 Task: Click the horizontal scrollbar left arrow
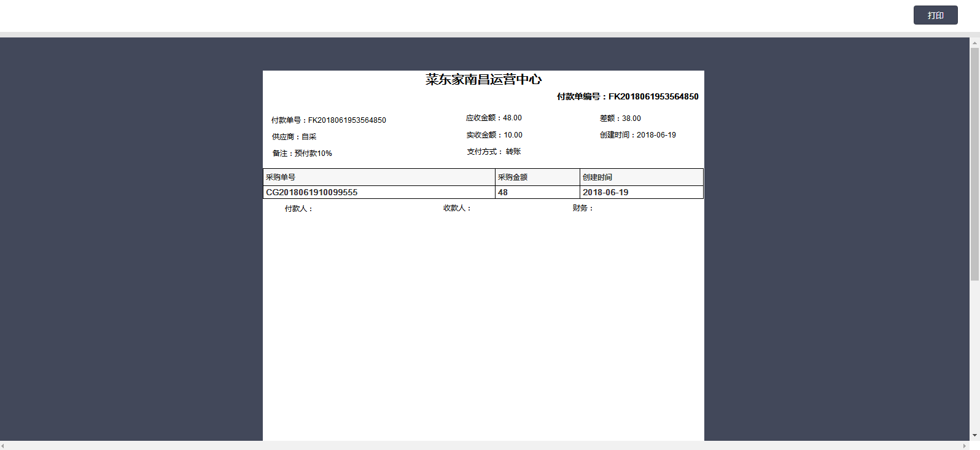point(3,446)
